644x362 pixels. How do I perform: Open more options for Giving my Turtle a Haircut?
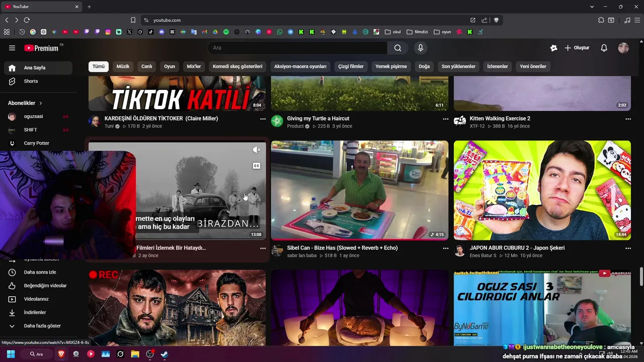coord(445,119)
